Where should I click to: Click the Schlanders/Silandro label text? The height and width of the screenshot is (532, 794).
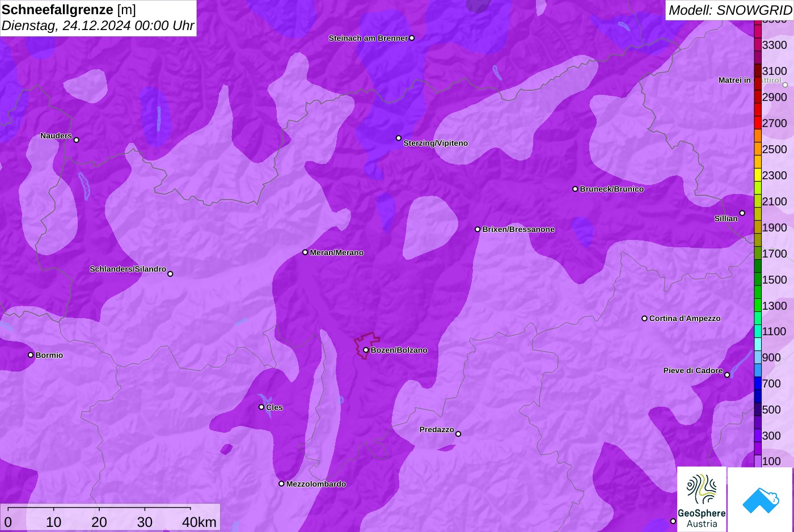[128, 269]
